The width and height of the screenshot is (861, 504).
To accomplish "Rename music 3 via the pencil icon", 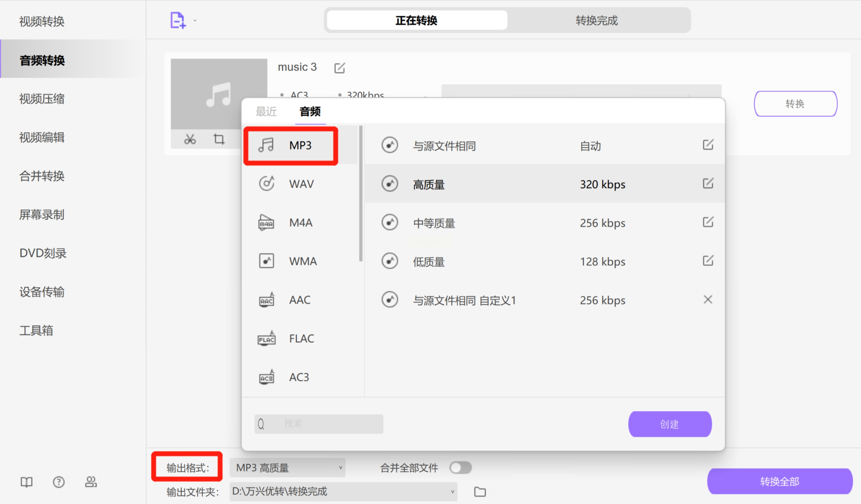I will pyautogui.click(x=339, y=68).
